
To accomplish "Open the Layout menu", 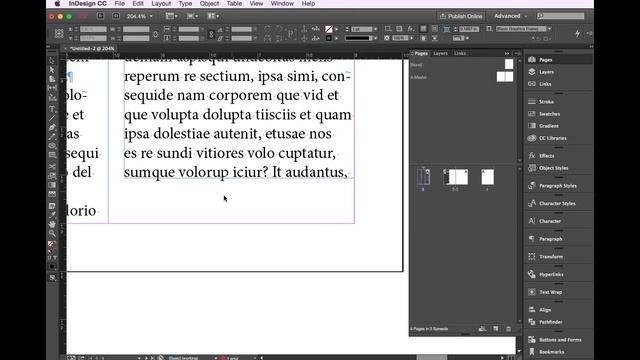I will pos(161,4).
